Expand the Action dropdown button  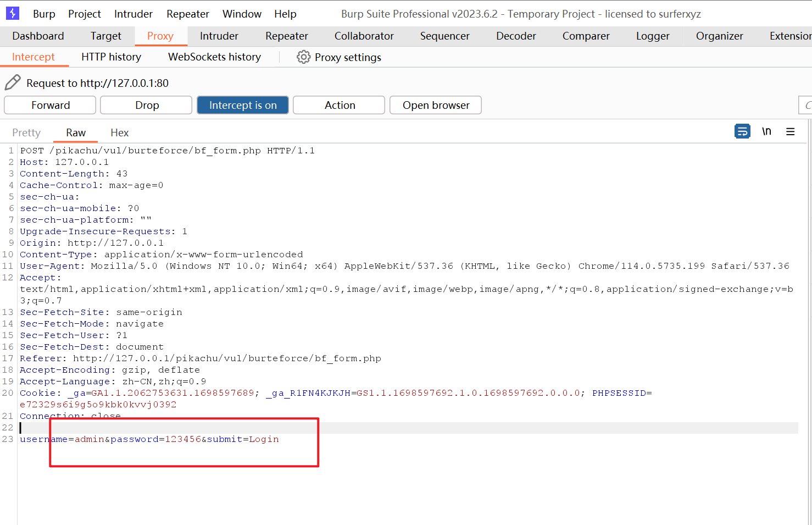pyautogui.click(x=339, y=105)
